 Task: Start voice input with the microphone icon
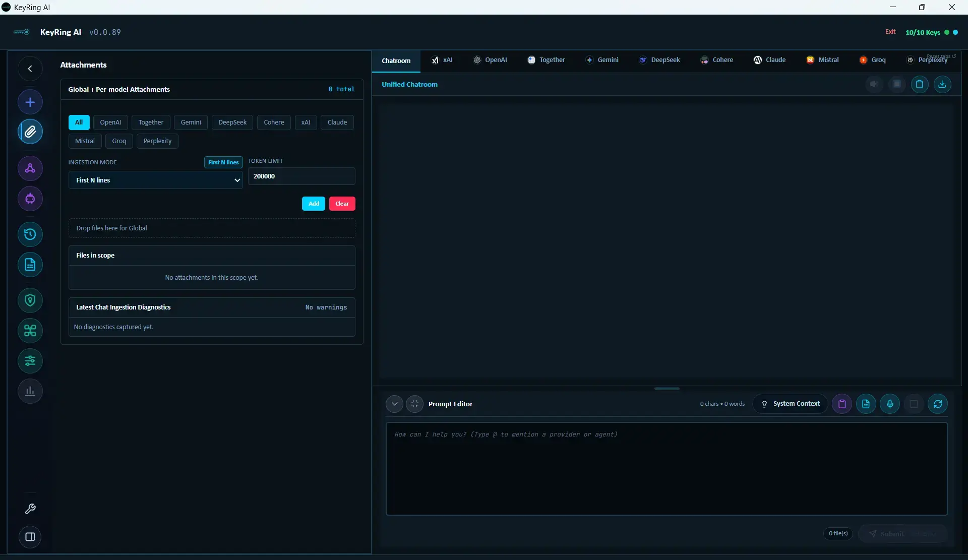[890, 404]
